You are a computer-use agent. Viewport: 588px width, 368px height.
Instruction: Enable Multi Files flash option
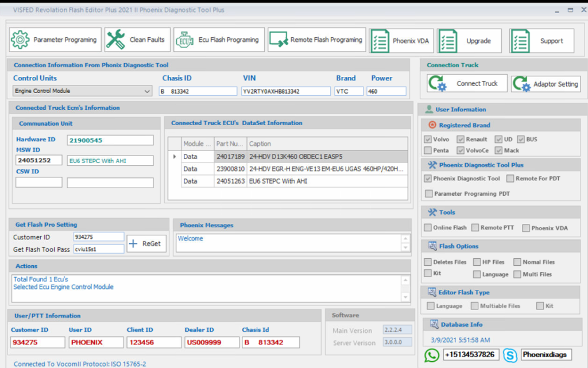tap(517, 274)
